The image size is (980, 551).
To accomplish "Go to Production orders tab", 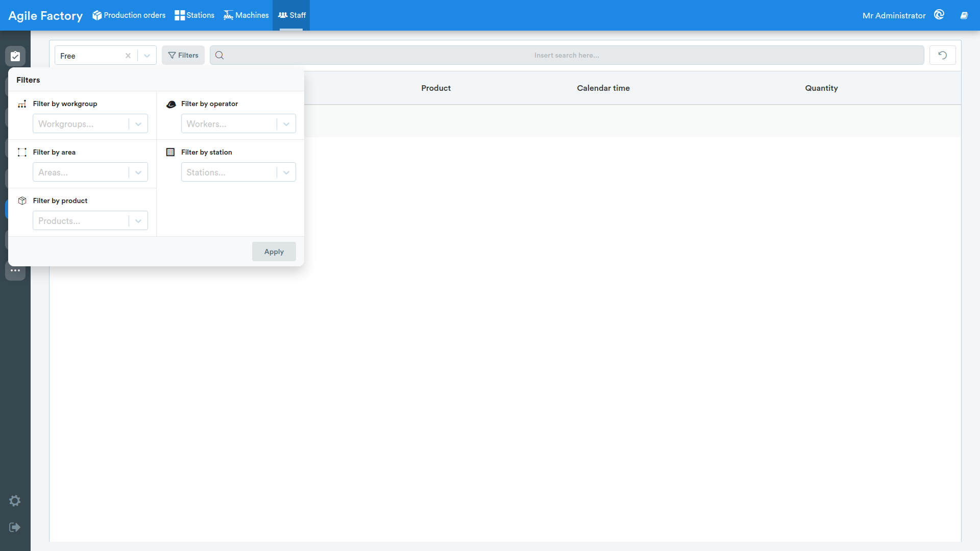I will coord(129,15).
